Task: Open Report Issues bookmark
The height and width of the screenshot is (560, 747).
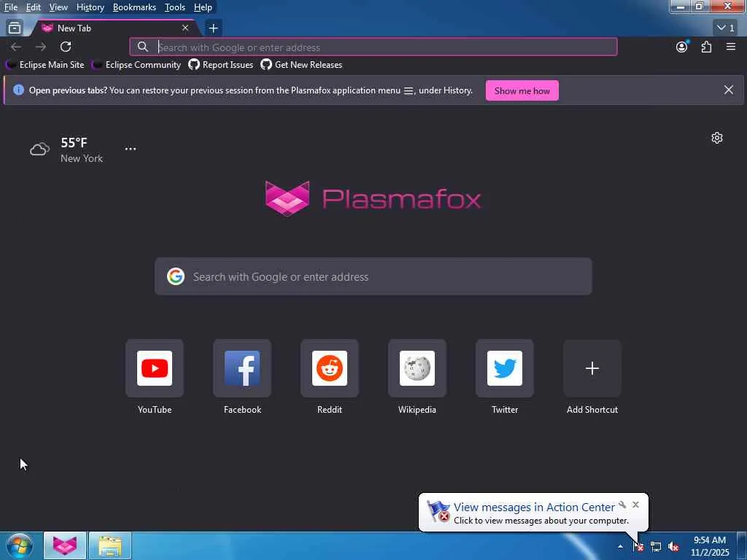Action: coord(221,65)
